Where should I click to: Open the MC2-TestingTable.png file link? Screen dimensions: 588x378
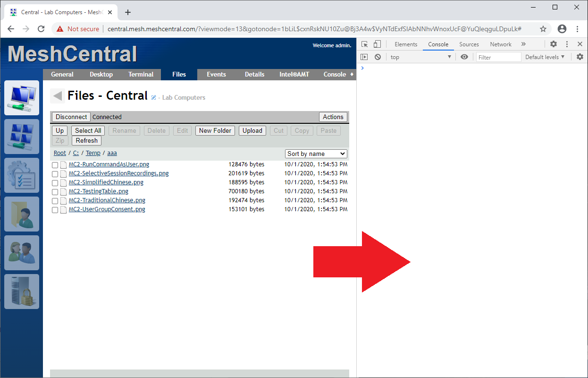pyautogui.click(x=99, y=191)
